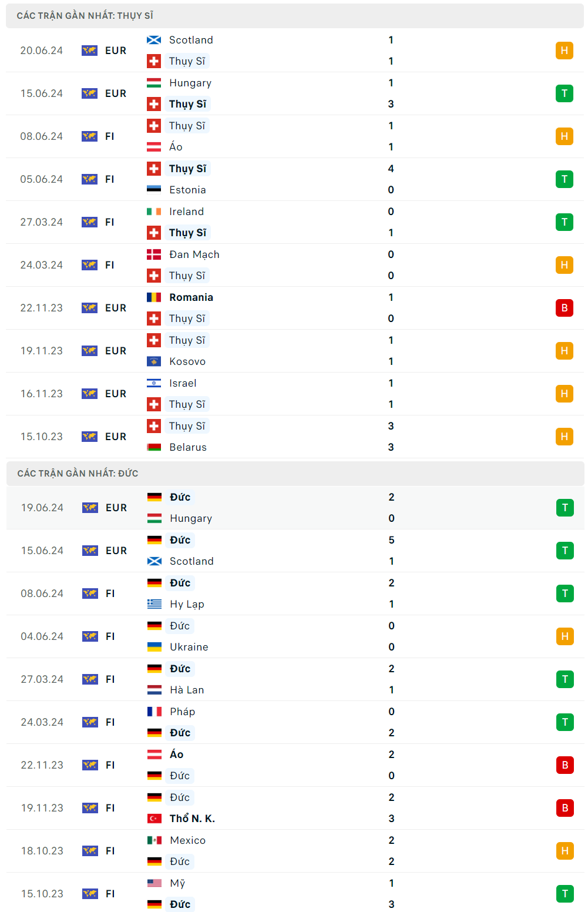Click Scotland flag in 20.06.24 match
The height and width of the screenshot is (912, 588).
pyautogui.click(x=154, y=40)
